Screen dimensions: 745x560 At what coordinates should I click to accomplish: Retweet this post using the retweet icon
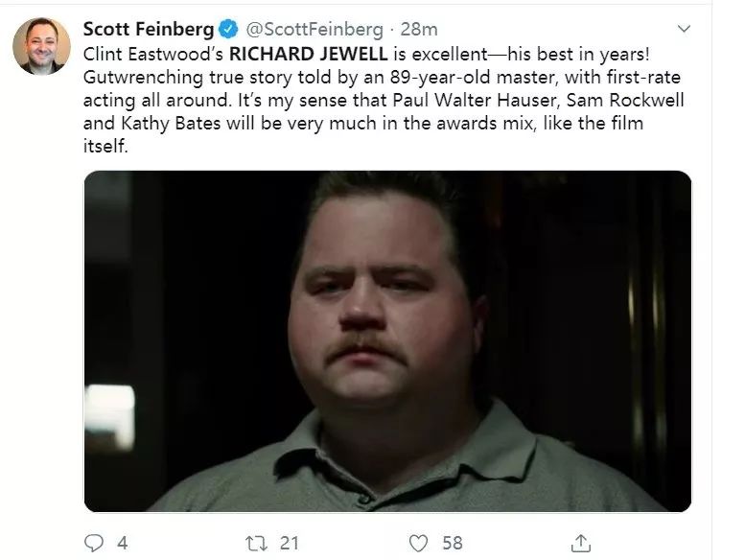point(256,543)
